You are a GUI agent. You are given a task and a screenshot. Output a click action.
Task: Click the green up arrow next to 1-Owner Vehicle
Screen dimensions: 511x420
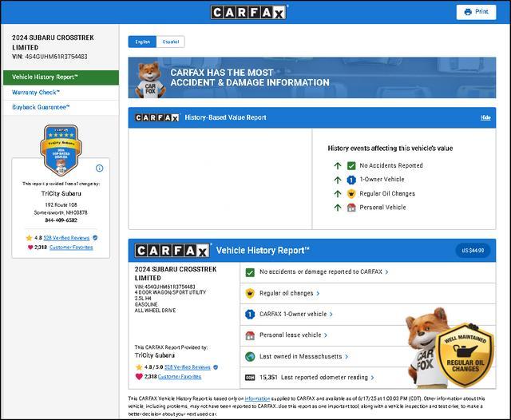point(338,180)
